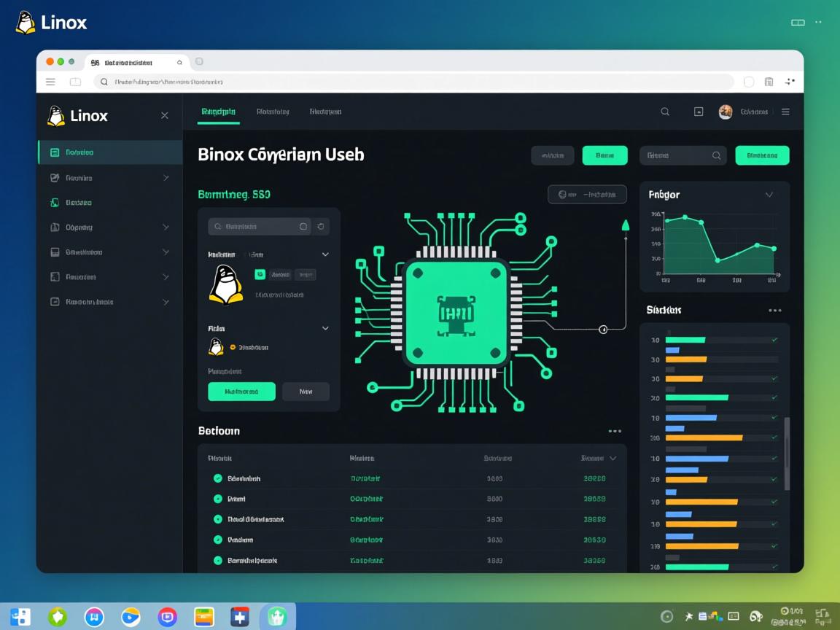
Task: Switch to the first highlighted navigation tab
Action: click(218, 112)
